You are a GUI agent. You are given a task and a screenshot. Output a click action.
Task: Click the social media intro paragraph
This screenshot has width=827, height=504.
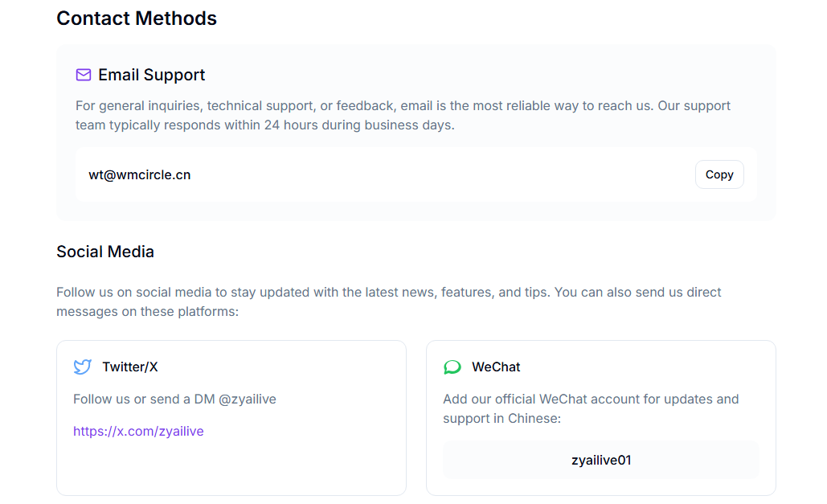pyautogui.click(x=388, y=301)
